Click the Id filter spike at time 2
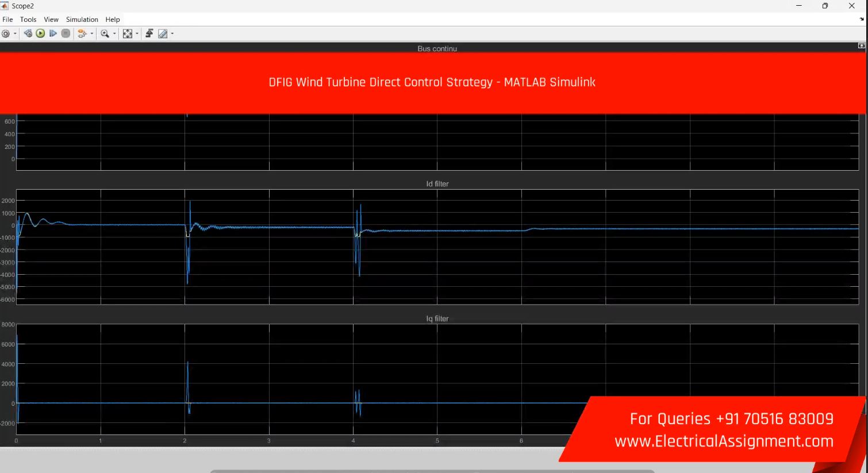Screen dimensions: 868x473 [x=189, y=241]
